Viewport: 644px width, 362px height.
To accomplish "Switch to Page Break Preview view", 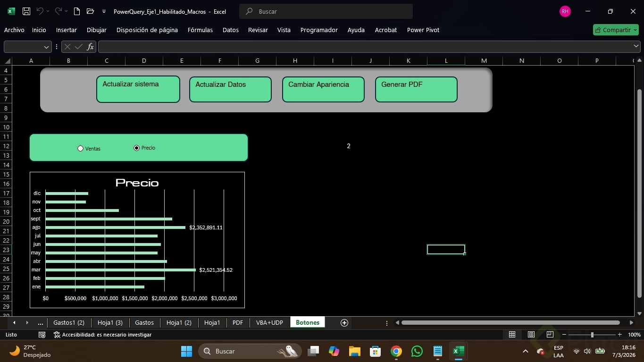I will pos(550,335).
